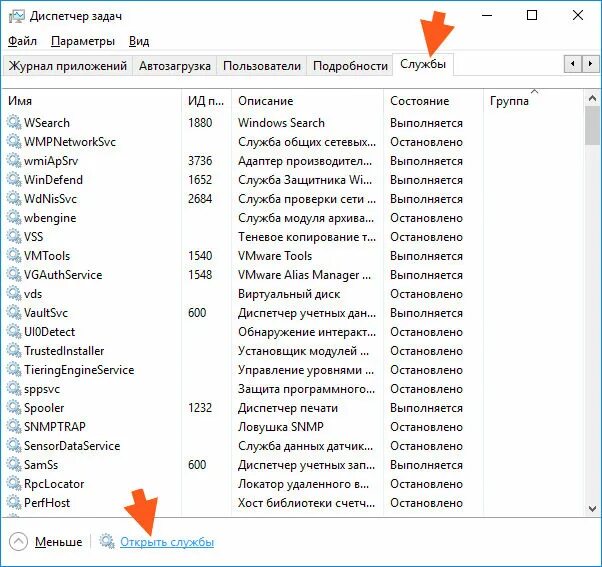Select the Windows Search description cell
This screenshot has height=567, width=602.
point(281,122)
